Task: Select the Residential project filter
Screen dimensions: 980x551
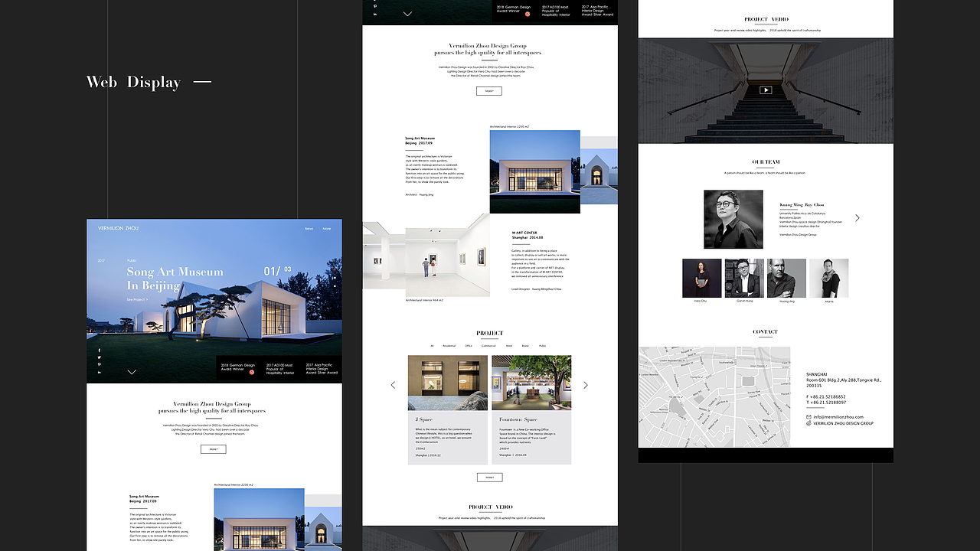Action: click(x=449, y=346)
